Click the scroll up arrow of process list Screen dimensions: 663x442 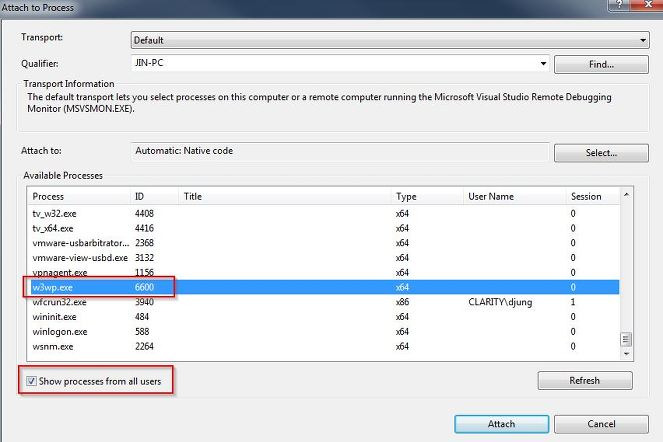[626, 195]
